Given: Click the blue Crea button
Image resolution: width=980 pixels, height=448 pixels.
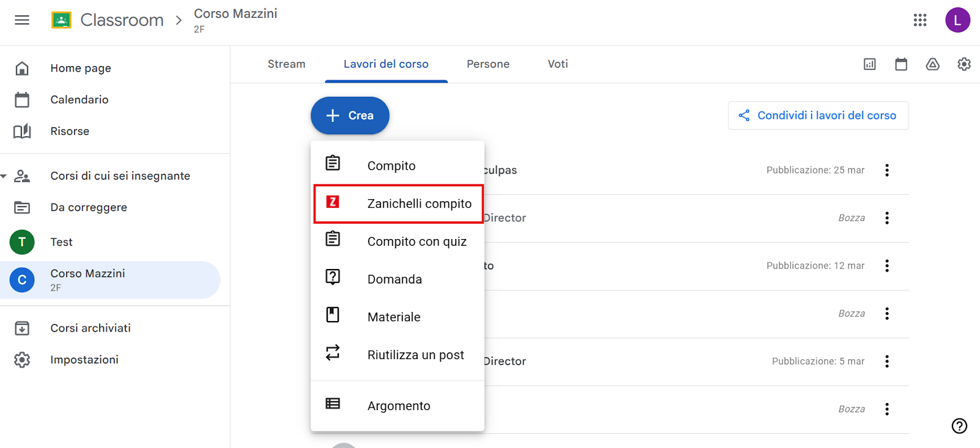Looking at the screenshot, I should [x=350, y=115].
